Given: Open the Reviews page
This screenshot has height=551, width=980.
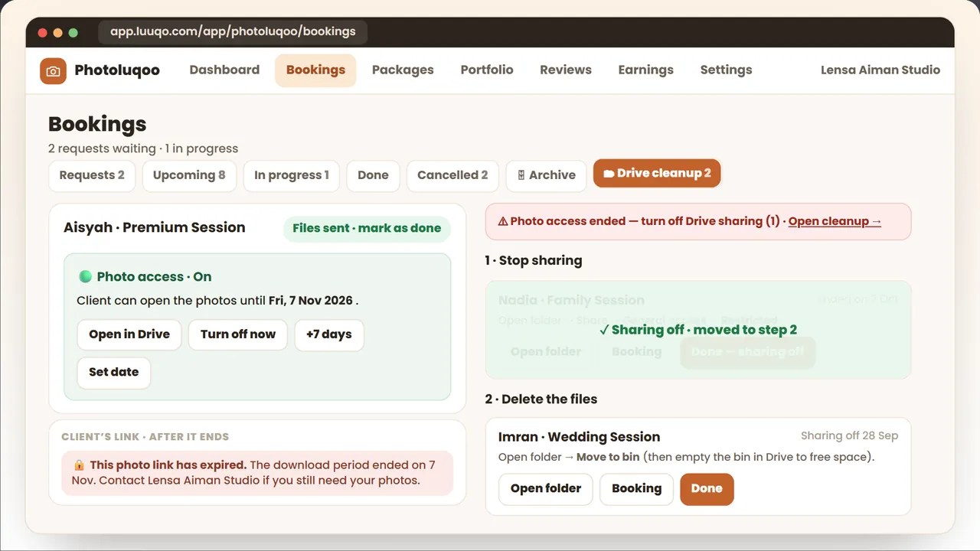Looking at the screenshot, I should point(566,70).
